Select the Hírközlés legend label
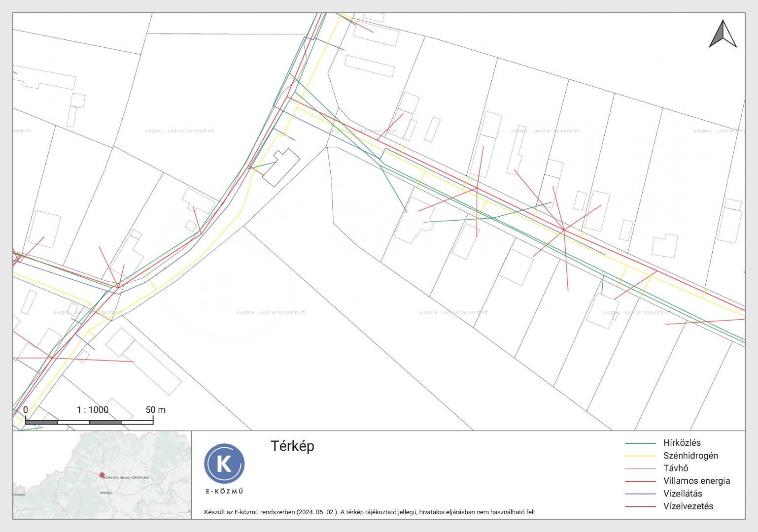The width and height of the screenshot is (758, 532). coord(682,443)
